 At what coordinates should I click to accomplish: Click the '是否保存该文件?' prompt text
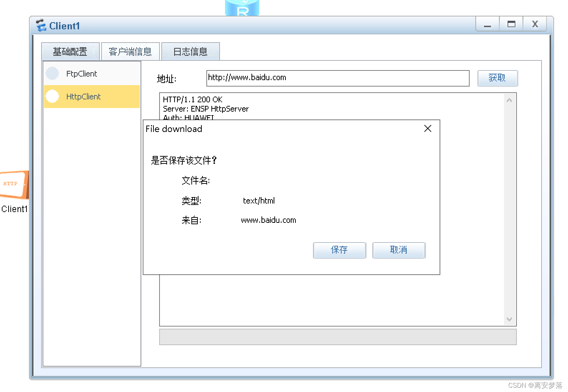click(184, 160)
